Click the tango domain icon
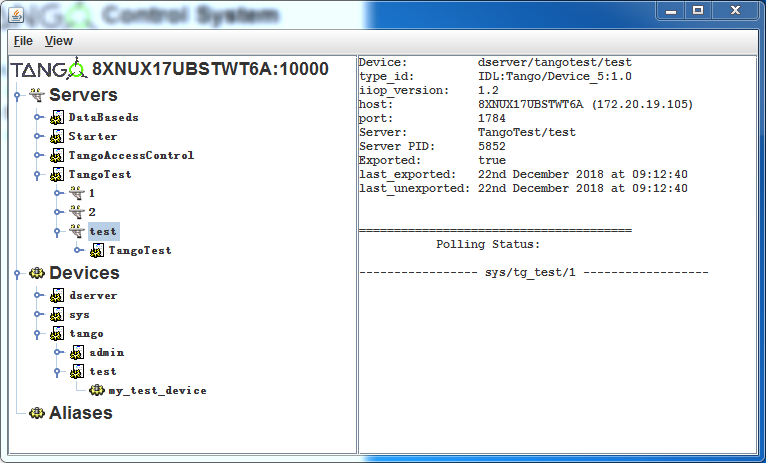The image size is (766, 463). coord(57,334)
